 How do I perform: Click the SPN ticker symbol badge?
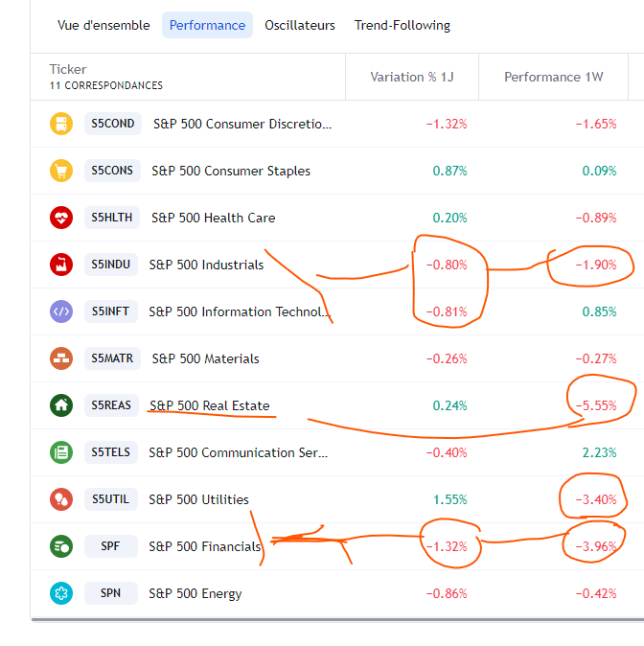(111, 593)
